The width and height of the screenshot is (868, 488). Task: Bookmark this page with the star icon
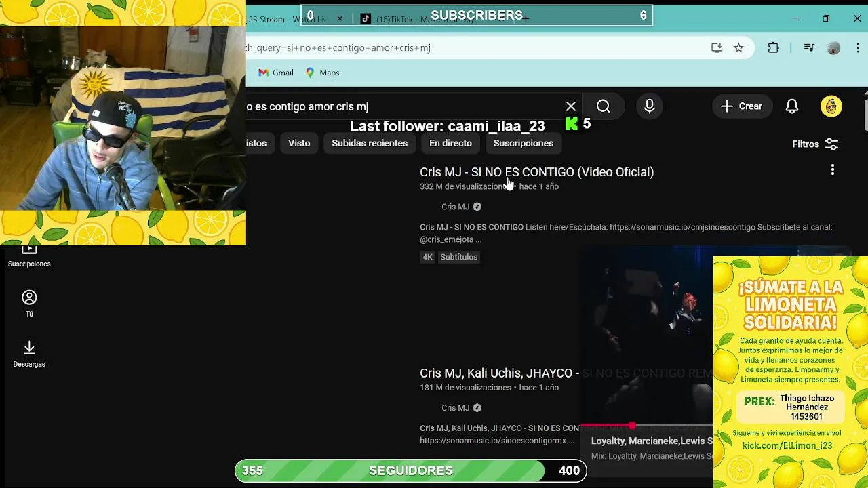click(x=738, y=47)
